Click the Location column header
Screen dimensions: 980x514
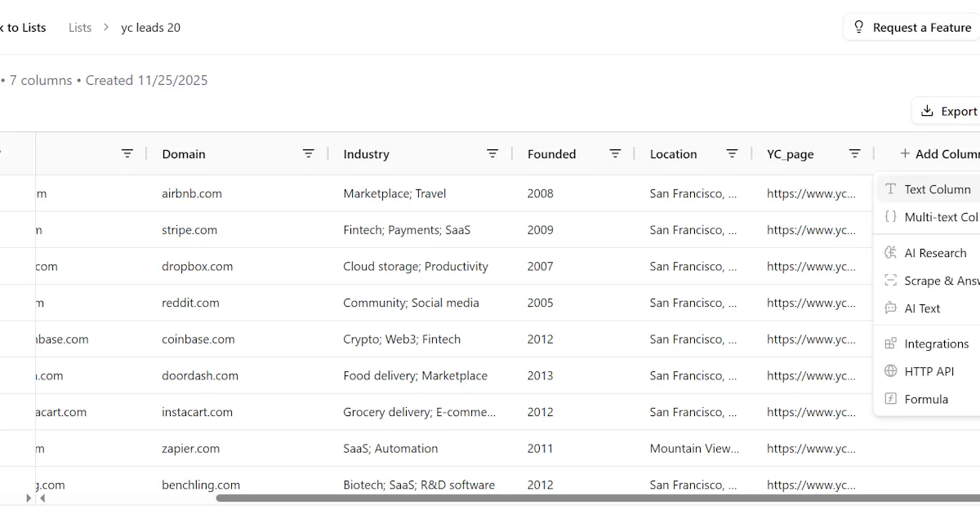[x=673, y=153]
